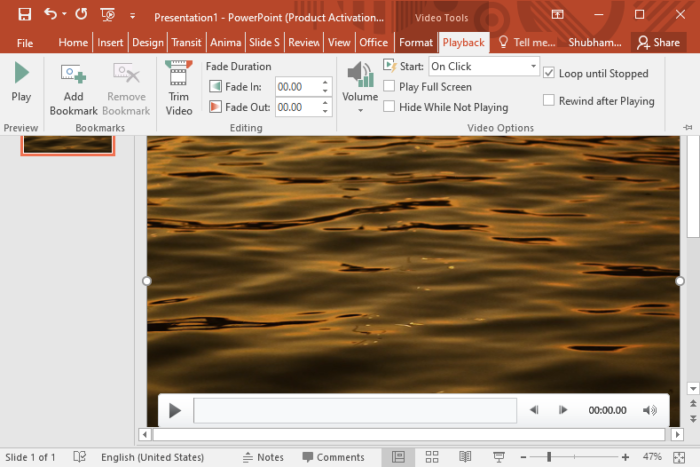Click Ribbon Display Options icon
Viewport: 700px width, 467px height.
click(557, 14)
